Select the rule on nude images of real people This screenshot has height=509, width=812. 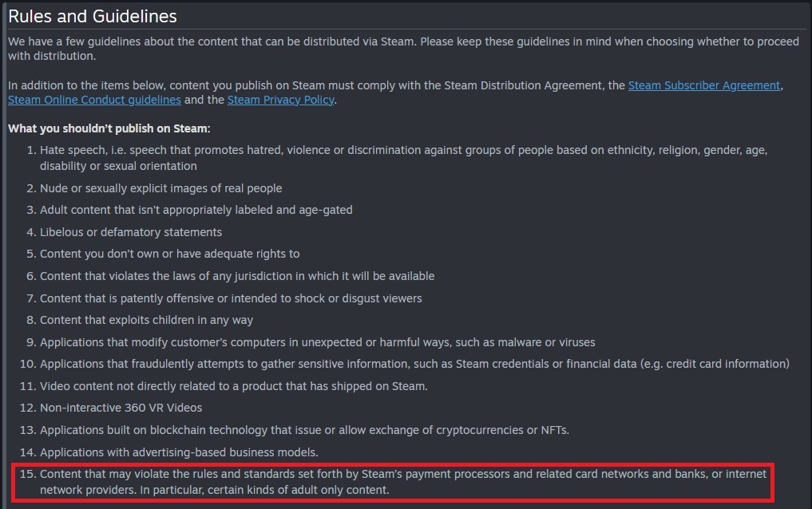pyautogui.click(x=160, y=188)
